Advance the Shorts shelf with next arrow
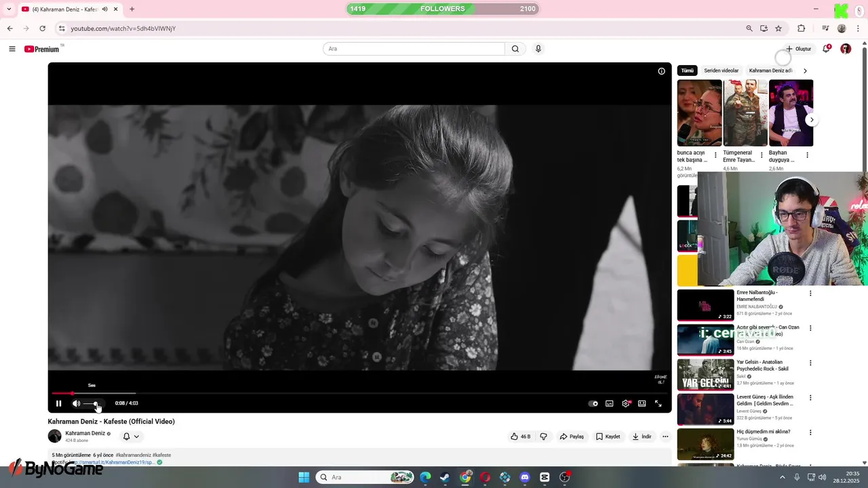Image resolution: width=868 pixels, height=488 pixels. 811,120
